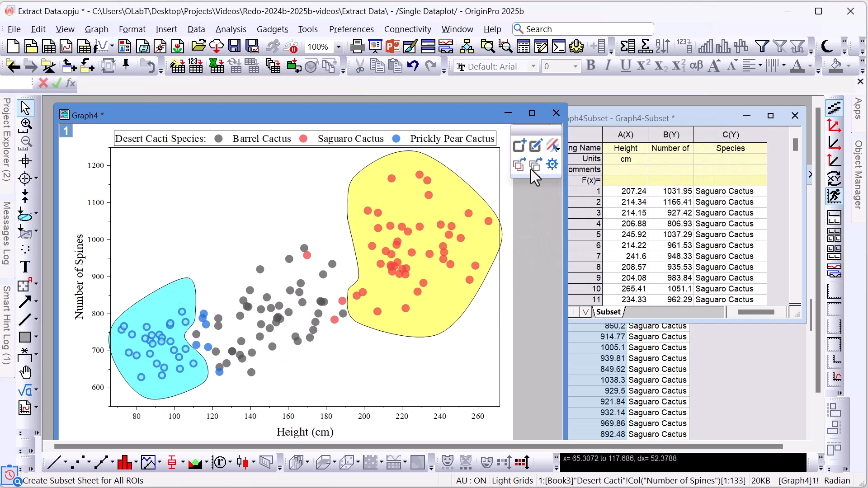Viewport: 868px width, 488px height.
Task: Open the Analysis menu
Action: pos(231,29)
